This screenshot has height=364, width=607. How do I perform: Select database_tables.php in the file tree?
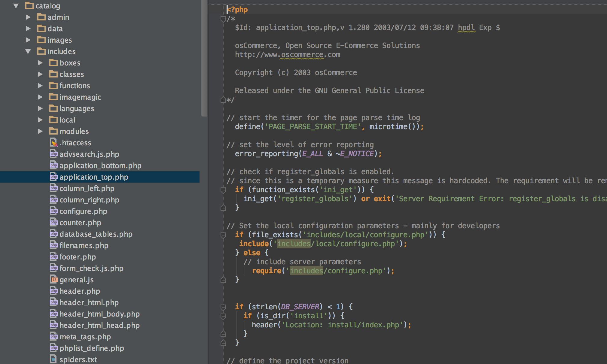click(x=96, y=234)
